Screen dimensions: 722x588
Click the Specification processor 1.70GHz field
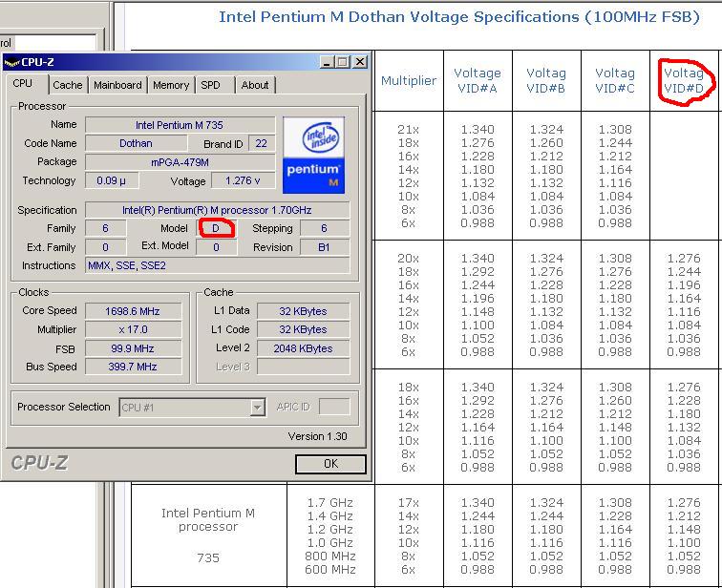click(218, 210)
